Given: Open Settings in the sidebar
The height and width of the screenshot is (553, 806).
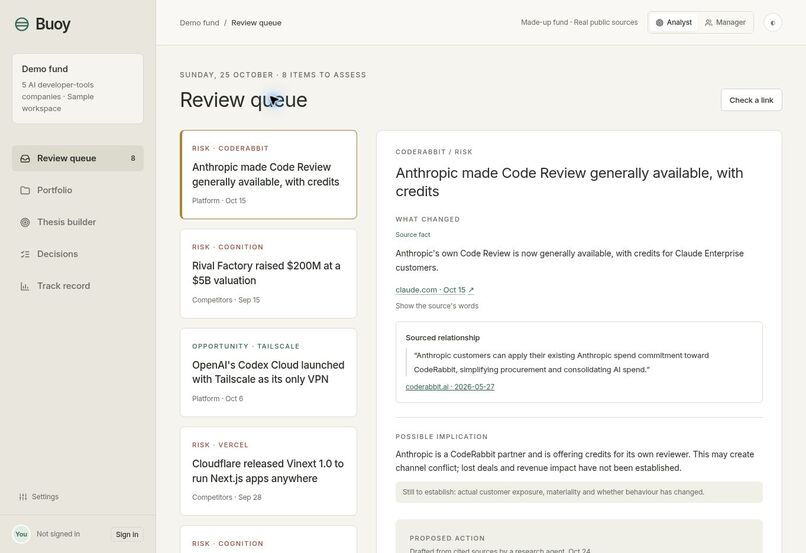Looking at the screenshot, I should pyautogui.click(x=39, y=497).
